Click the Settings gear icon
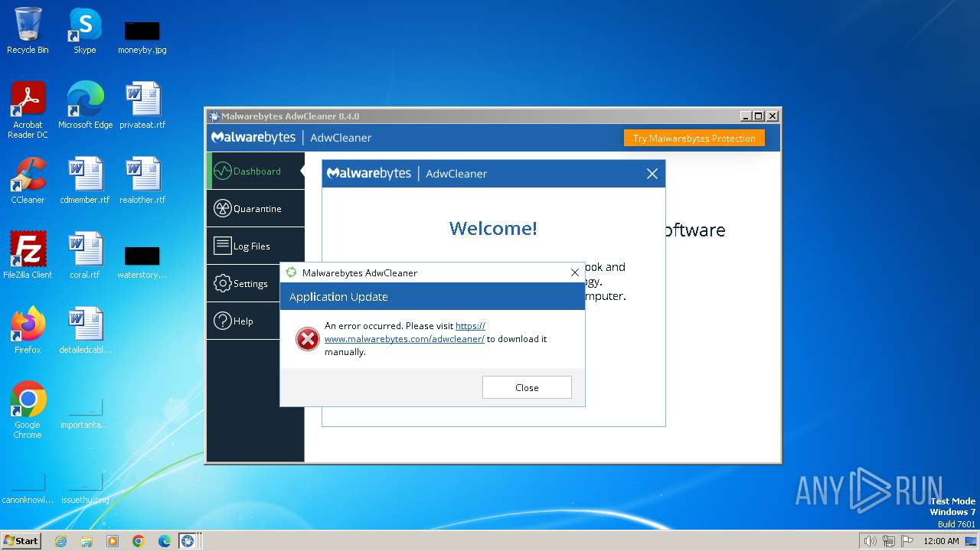 pyautogui.click(x=222, y=283)
